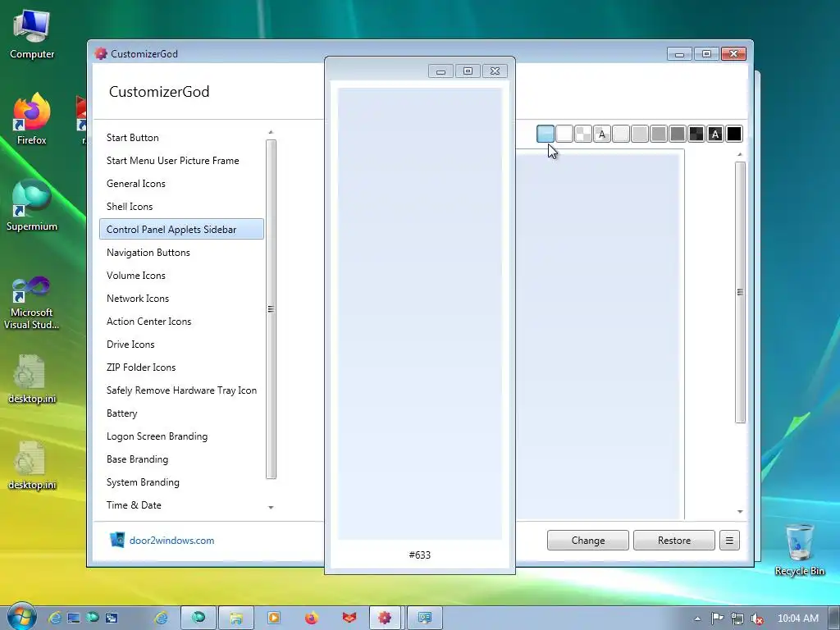Click right preview pane scroll up arrow
The height and width of the screenshot is (630, 840).
pos(740,155)
